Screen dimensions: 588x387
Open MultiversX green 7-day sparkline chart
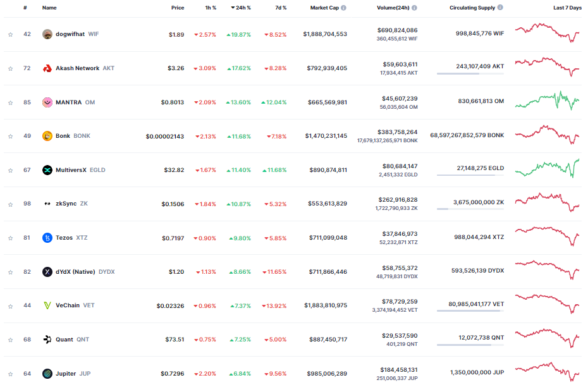(x=547, y=168)
